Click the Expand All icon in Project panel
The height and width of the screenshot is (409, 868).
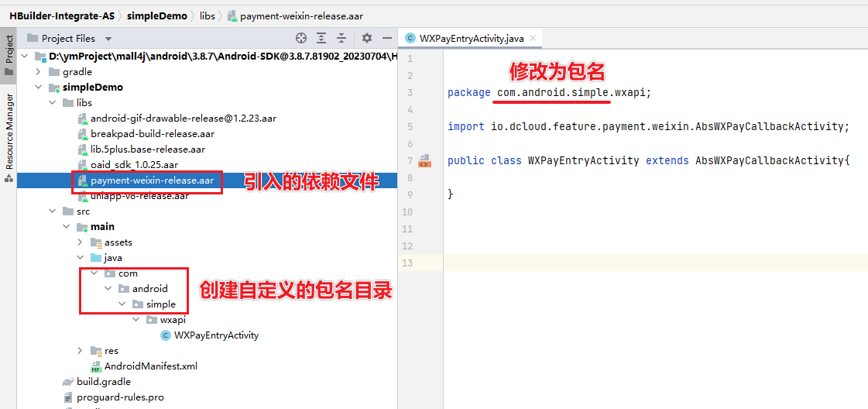(321, 38)
